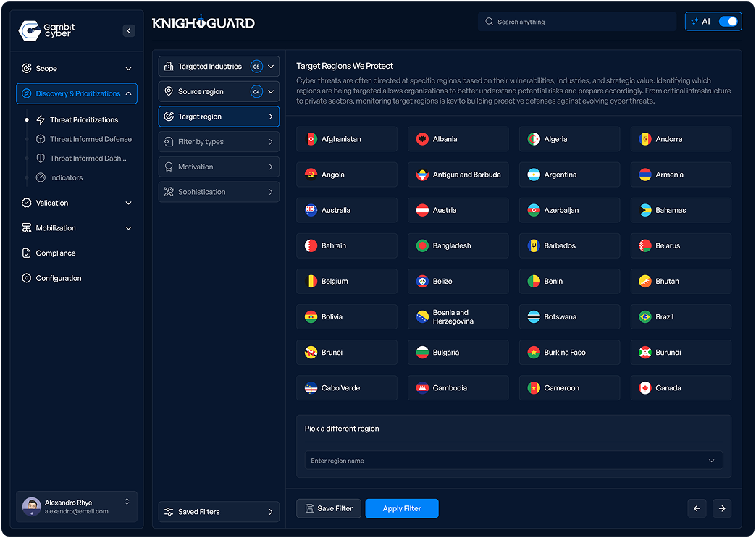Click the Target region bullseye icon
The height and width of the screenshot is (538, 756).
[x=169, y=116]
